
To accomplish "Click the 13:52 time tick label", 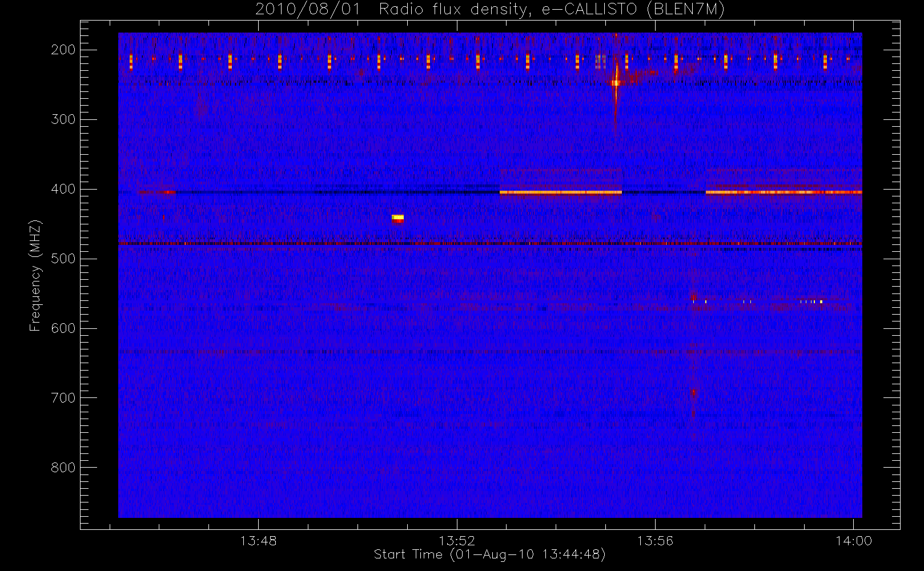I will click(x=457, y=541).
